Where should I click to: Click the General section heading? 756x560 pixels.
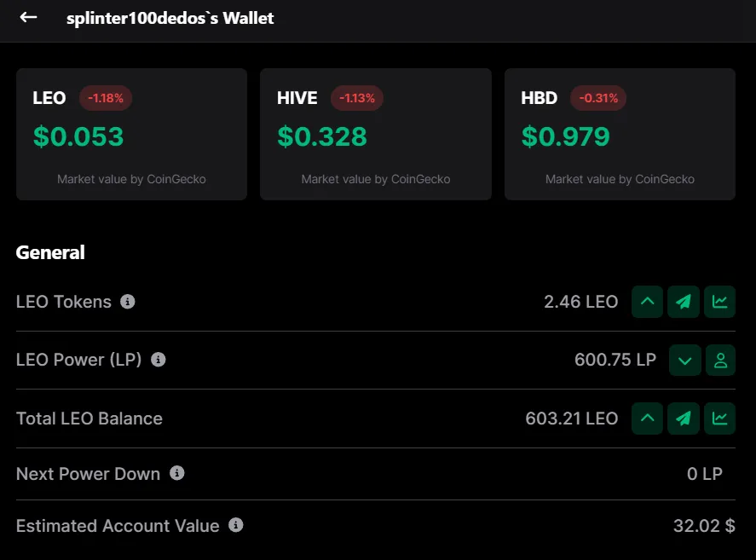click(50, 252)
